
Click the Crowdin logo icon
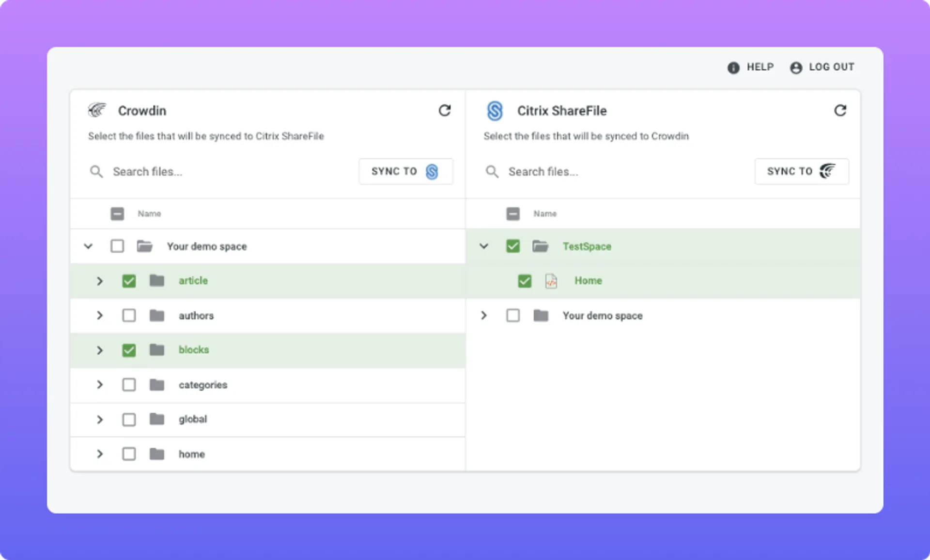[97, 110]
